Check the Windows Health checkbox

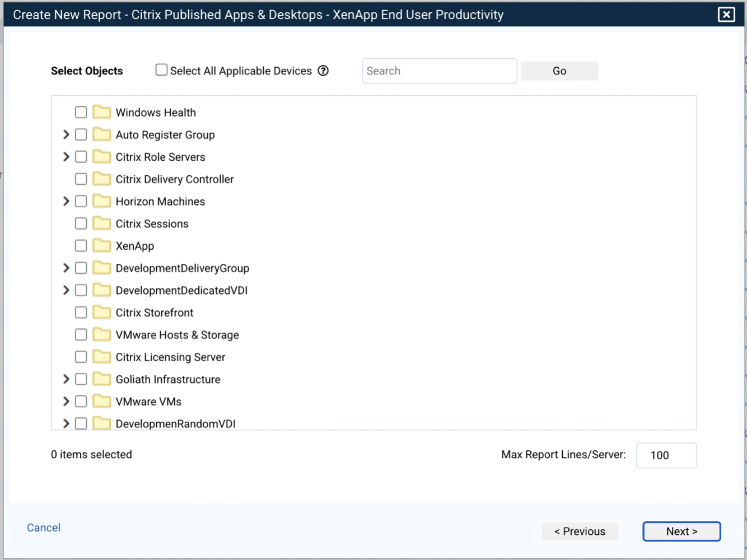(x=81, y=112)
